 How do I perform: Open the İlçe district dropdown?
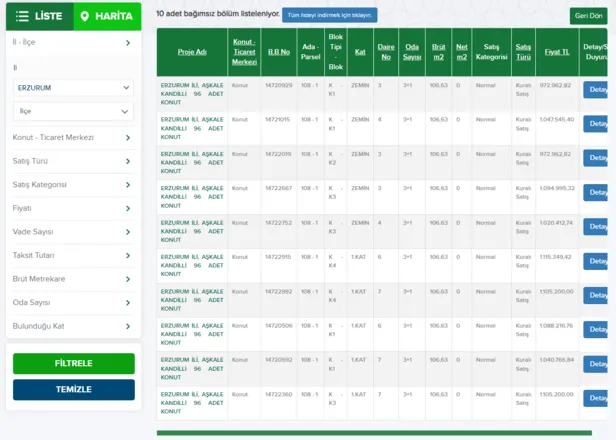(72, 111)
